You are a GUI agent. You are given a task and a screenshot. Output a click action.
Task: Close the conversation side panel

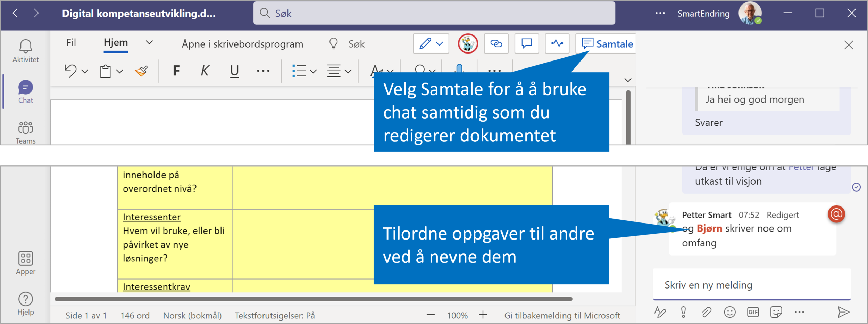[x=849, y=45]
